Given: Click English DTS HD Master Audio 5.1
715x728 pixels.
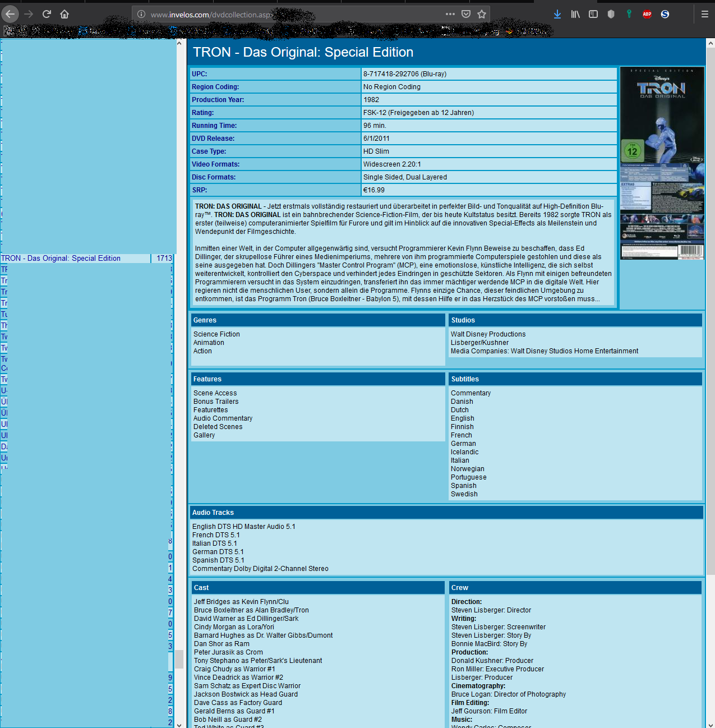Looking at the screenshot, I should pos(244,527).
